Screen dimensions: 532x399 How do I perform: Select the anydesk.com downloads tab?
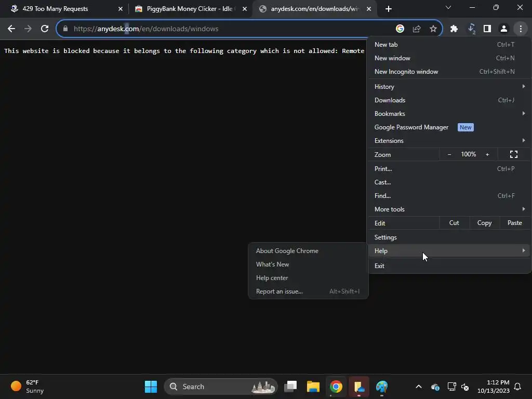tap(315, 9)
